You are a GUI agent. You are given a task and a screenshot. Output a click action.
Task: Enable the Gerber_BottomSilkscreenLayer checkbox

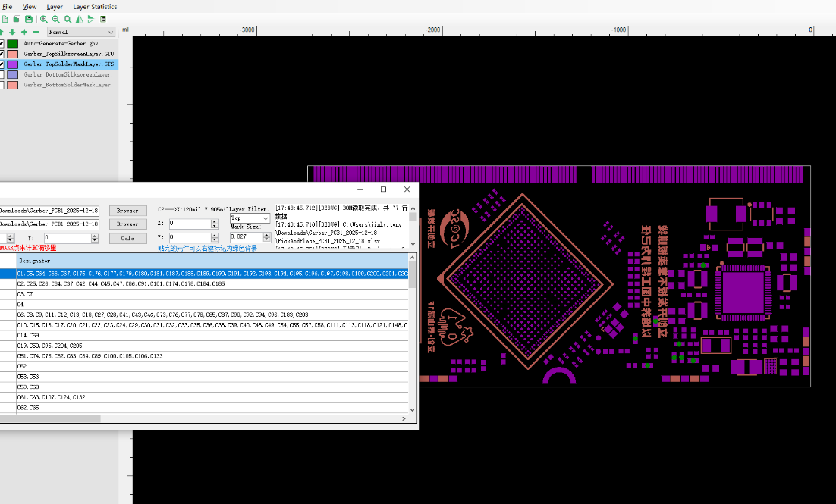coord(2,75)
